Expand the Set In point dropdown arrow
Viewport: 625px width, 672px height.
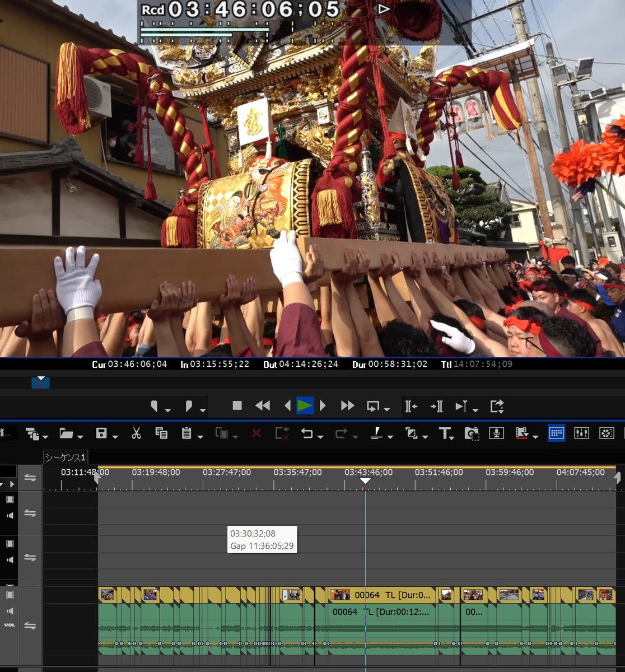coord(168,410)
